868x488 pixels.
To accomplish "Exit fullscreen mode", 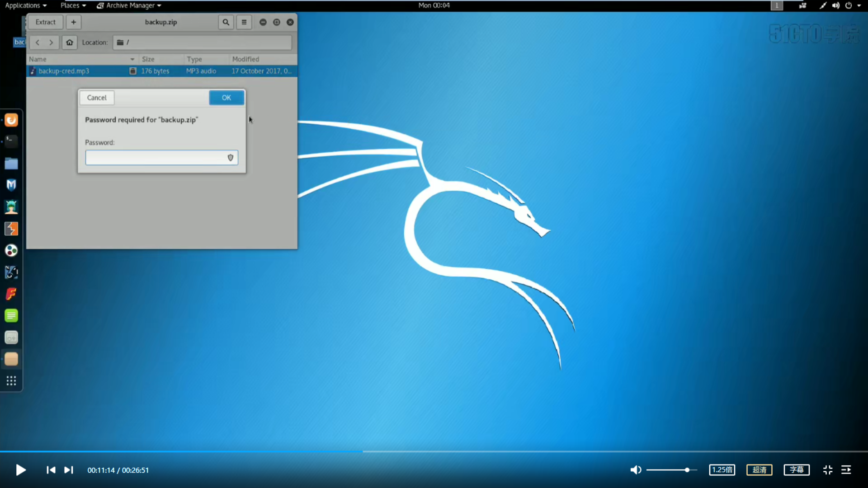I will (x=828, y=470).
